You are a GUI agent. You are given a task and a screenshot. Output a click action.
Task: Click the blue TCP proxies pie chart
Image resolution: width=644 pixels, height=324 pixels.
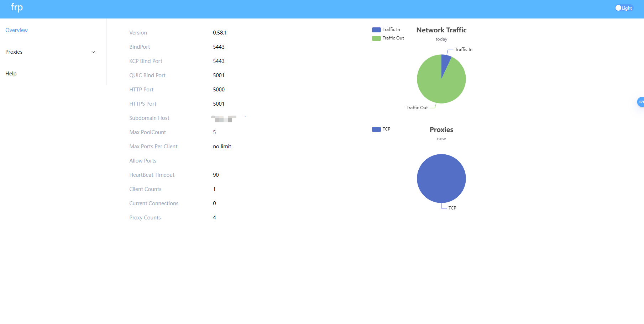(441, 178)
